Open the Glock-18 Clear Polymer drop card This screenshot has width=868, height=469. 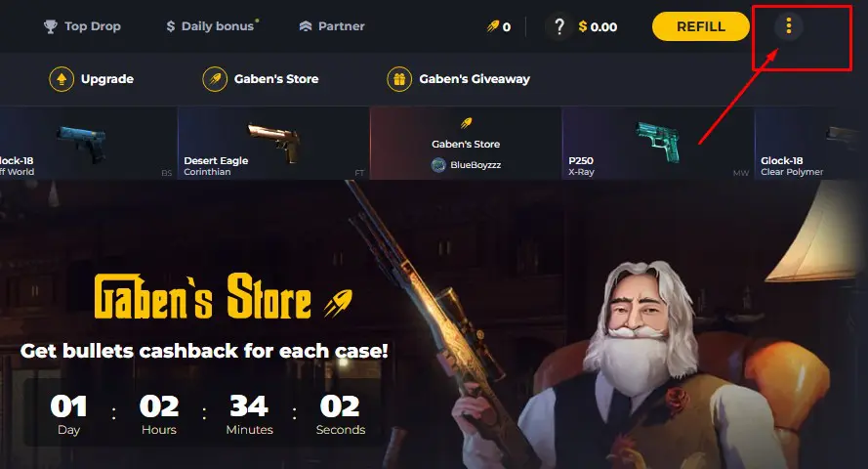point(811,144)
